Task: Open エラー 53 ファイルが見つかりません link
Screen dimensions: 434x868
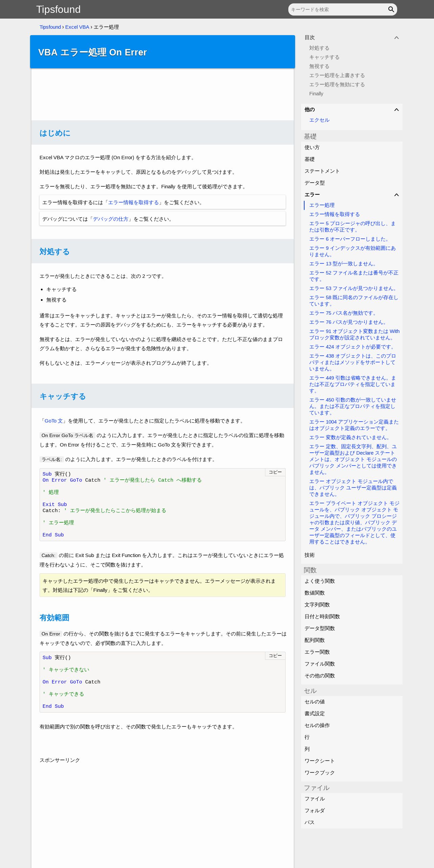Action: [353, 288]
